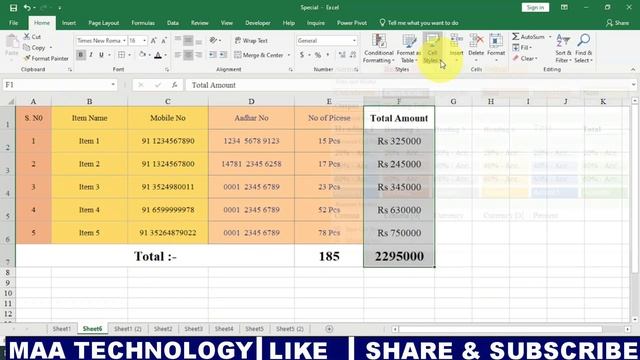Switch to the Formulas tab
Screen dimensions: 640x360
pyautogui.click(x=143, y=23)
